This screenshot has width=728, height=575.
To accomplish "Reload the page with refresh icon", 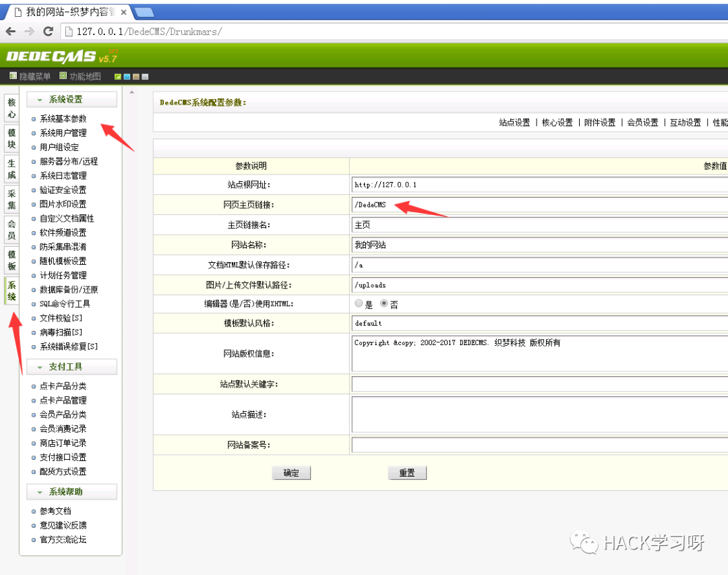I will pos(48,31).
